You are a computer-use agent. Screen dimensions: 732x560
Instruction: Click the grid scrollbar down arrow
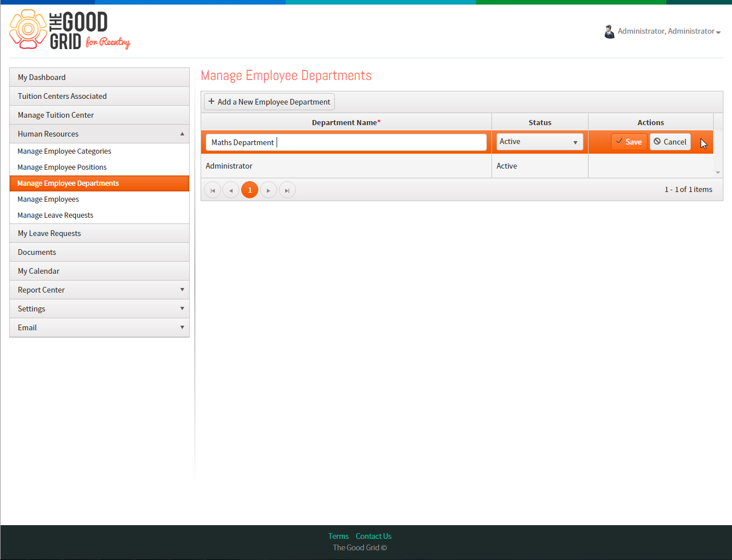[718, 173]
